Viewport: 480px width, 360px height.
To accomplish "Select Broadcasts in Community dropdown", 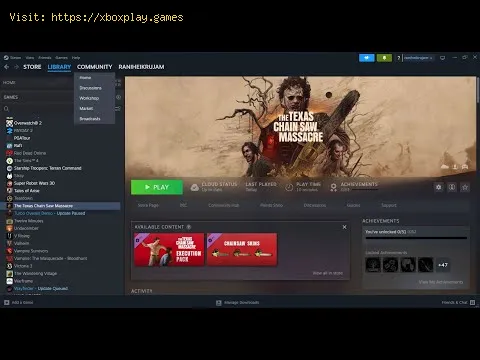I will coord(90,119).
